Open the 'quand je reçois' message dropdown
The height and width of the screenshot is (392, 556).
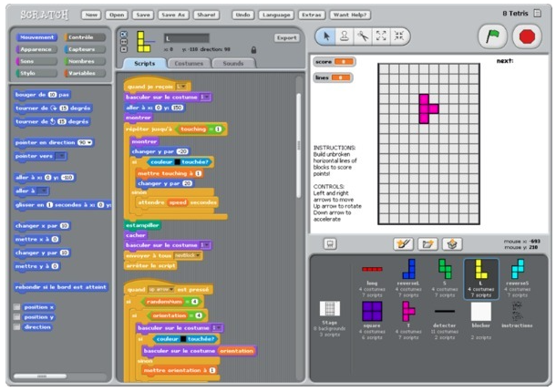click(x=181, y=87)
